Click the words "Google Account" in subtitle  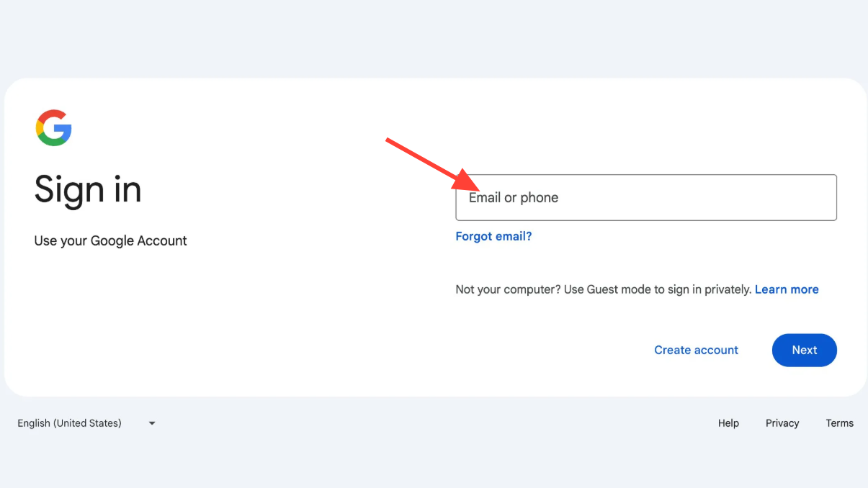[138, 241]
